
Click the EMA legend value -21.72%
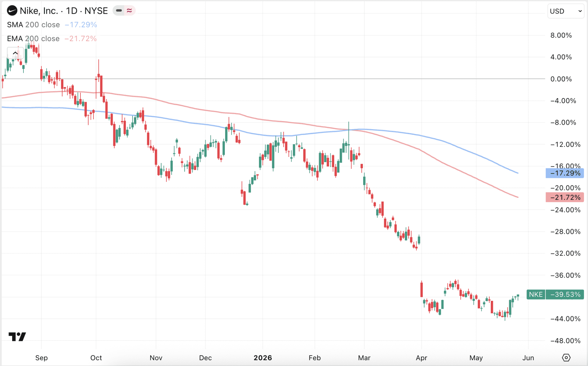click(x=80, y=39)
